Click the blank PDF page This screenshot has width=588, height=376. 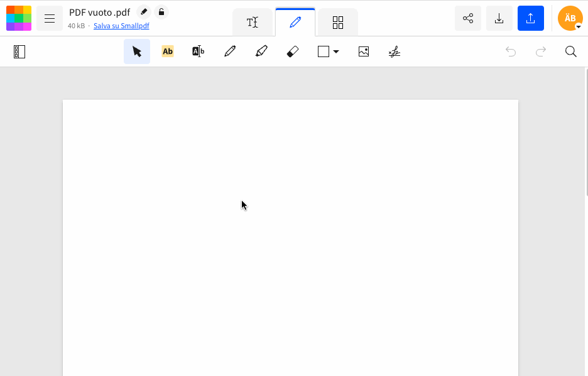[290, 238]
